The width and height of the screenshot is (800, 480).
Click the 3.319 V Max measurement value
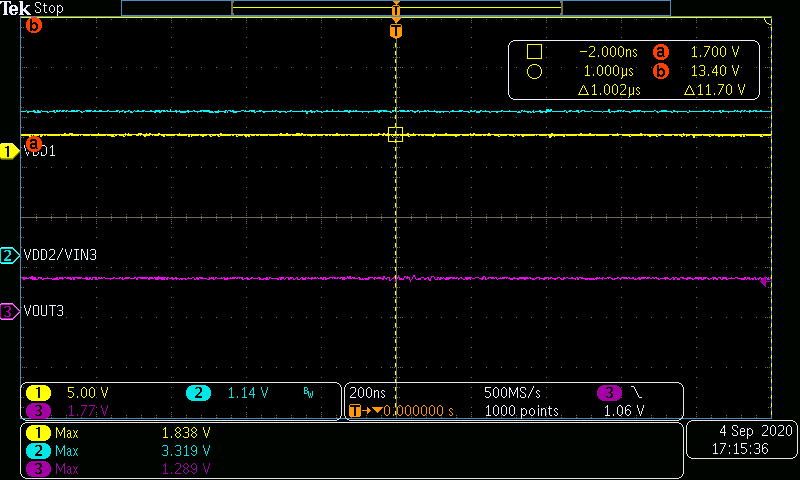point(186,451)
